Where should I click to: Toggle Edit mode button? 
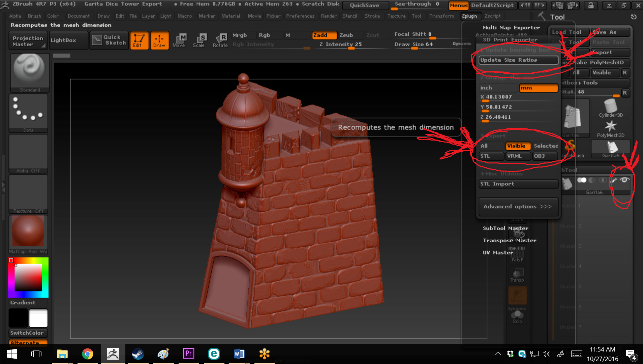tap(139, 40)
